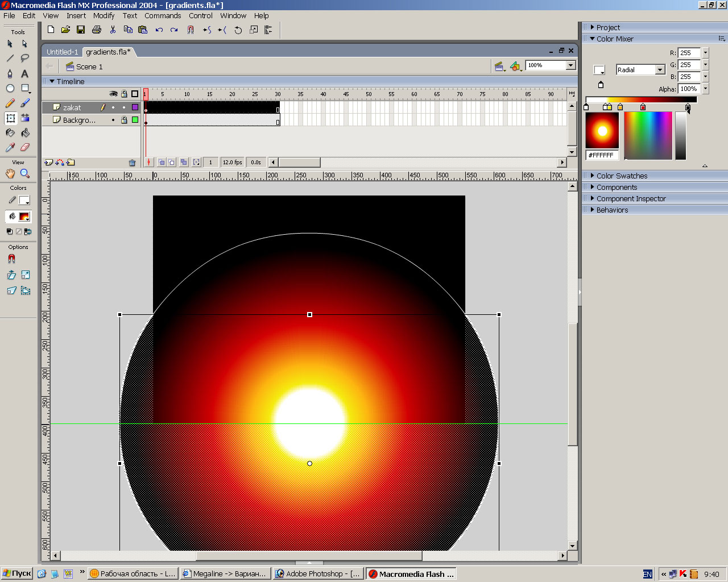Select the Text tool
This screenshot has width=728, height=582.
click(x=25, y=73)
